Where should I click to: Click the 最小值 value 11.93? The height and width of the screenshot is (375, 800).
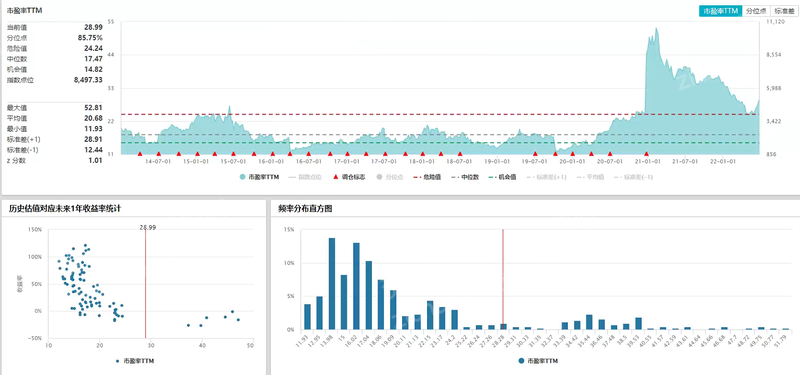click(x=93, y=129)
